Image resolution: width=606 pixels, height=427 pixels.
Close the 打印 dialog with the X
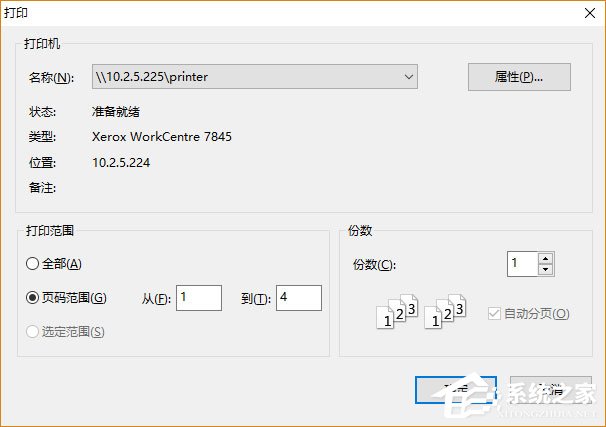click(x=590, y=13)
